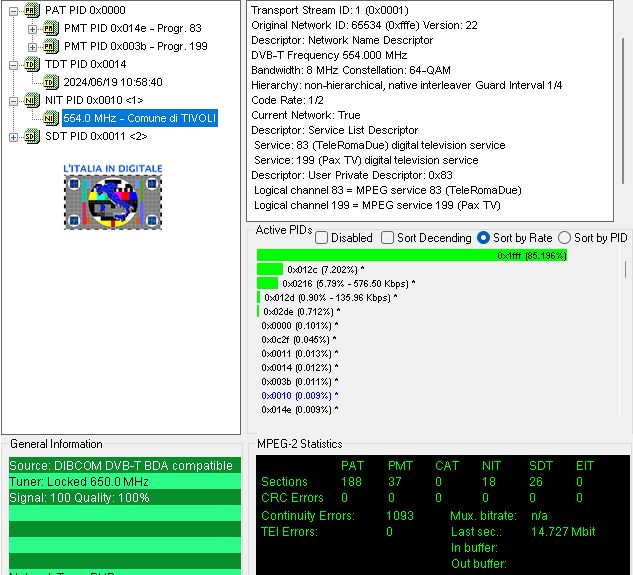Click the icon beside the 2024/06/19 timestamp
Viewport: 633px width, 575px height.
coord(51,82)
